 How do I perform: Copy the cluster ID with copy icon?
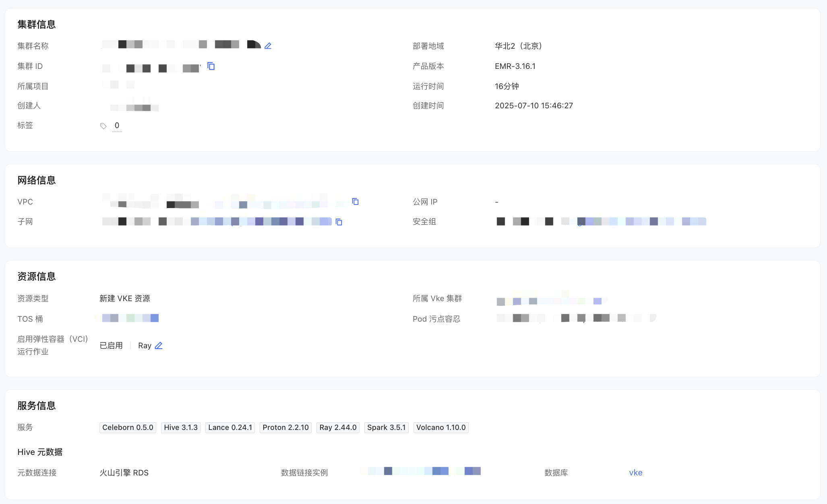coord(211,66)
